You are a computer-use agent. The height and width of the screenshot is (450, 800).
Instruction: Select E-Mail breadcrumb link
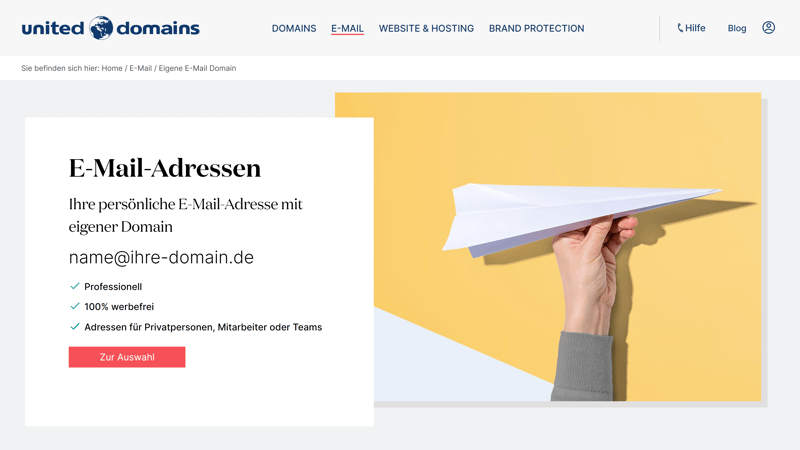point(140,68)
